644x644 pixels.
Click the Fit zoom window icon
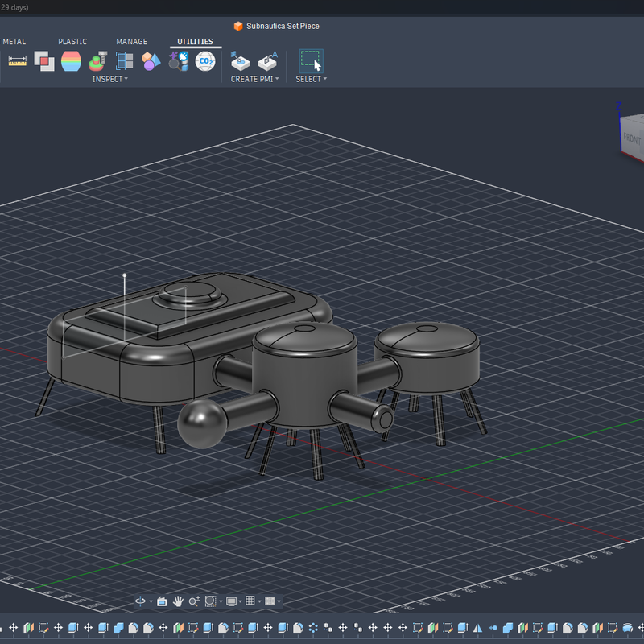click(x=210, y=601)
